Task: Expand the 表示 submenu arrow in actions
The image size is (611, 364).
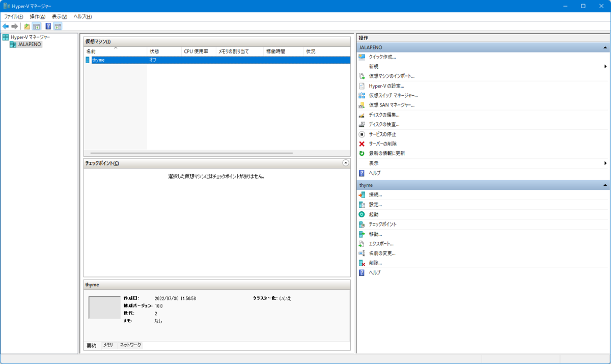Action: click(606, 163)
